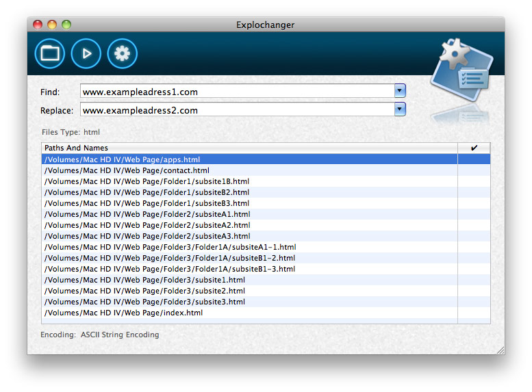
Task: Select Folder1/subsiteB3.html row
Action: click(x=266, y=203)
